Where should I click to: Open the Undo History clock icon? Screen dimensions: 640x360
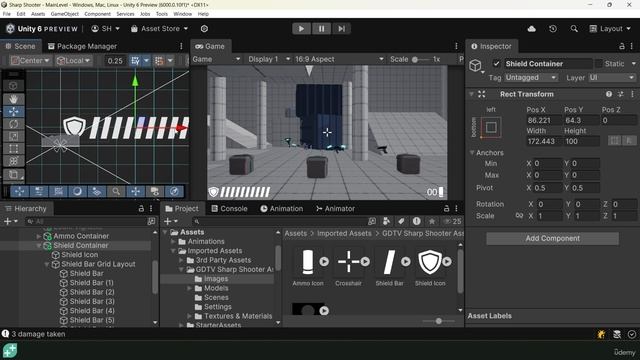553,29
